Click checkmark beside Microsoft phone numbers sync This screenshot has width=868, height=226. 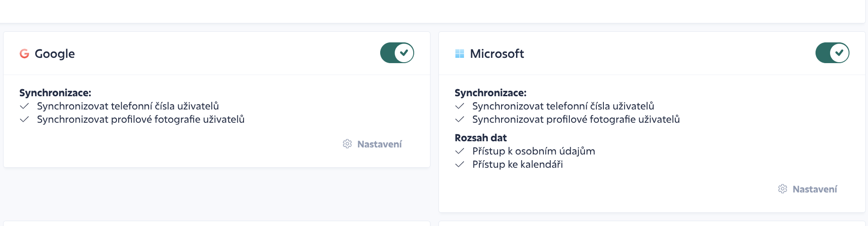click(460, 106)
